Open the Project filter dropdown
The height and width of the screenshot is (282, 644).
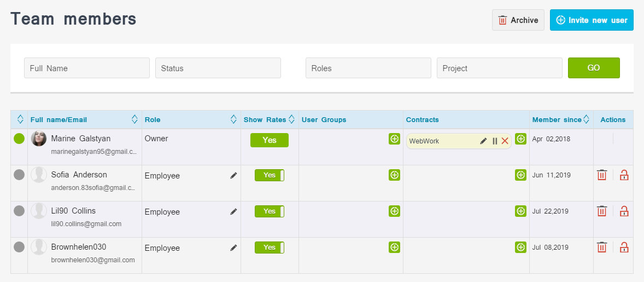tap(500, 68)
